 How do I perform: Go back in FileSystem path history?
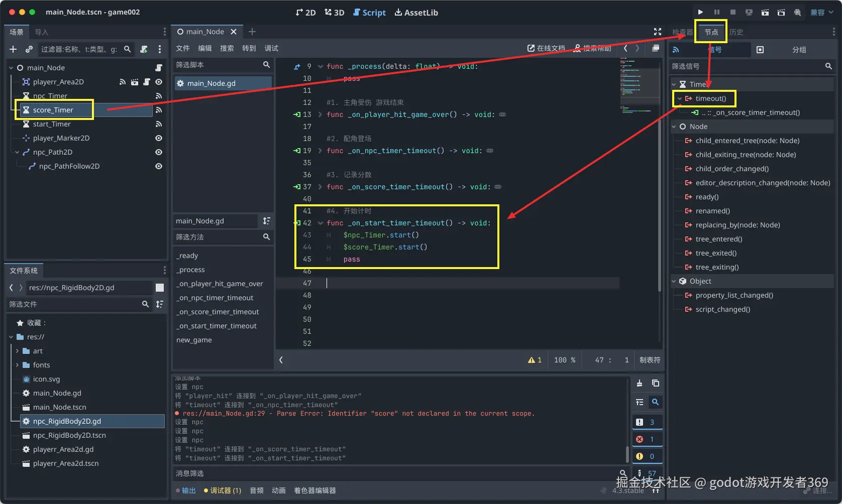point(12,288)
